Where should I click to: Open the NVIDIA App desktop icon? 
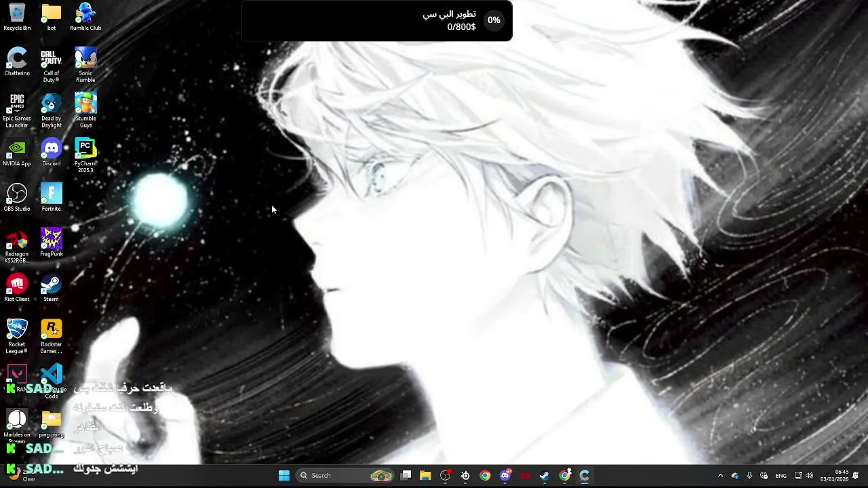pyautogui.click(x=17, y=152)
